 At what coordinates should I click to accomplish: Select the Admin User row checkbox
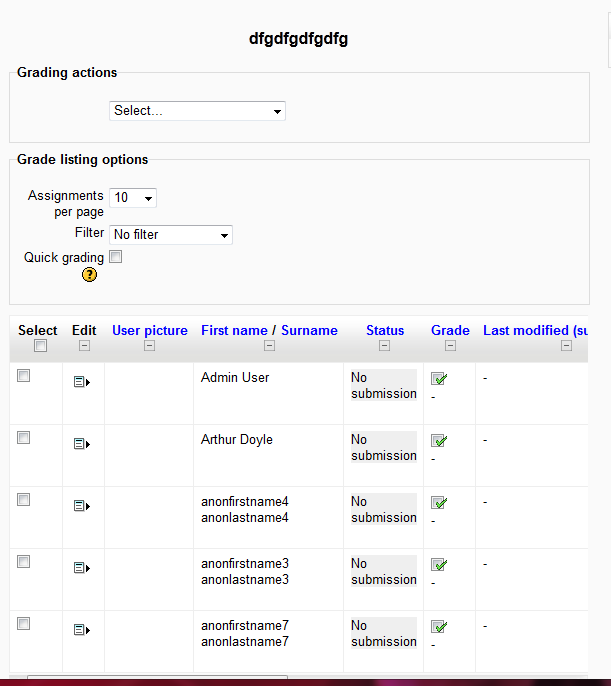pos(24,375)
